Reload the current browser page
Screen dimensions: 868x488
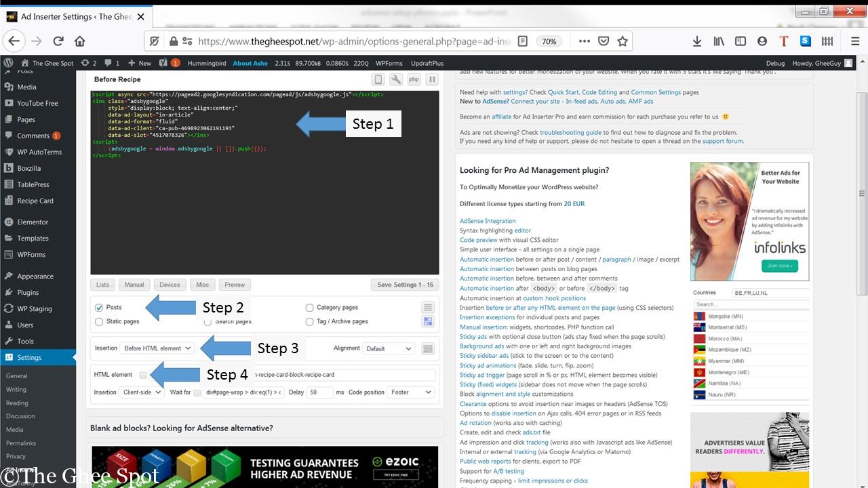[x=58, y=41]
